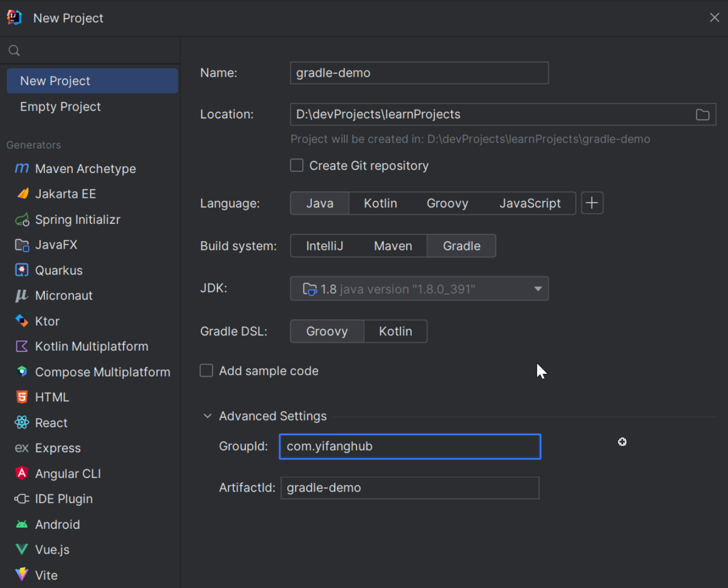The image size is (728, 588).
Task: Select Empty Project in the sidebar
Action: pos(92,107)
